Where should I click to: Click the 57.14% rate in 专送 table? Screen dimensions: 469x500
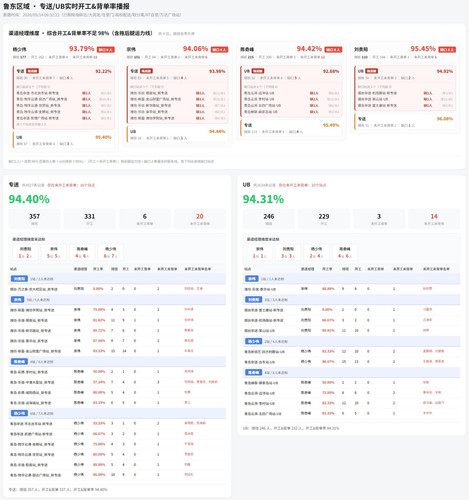pos(99,382)
